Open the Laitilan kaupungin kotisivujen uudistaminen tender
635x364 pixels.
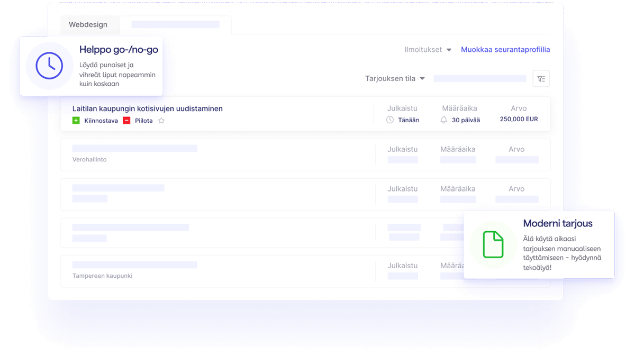pos(147,108)
